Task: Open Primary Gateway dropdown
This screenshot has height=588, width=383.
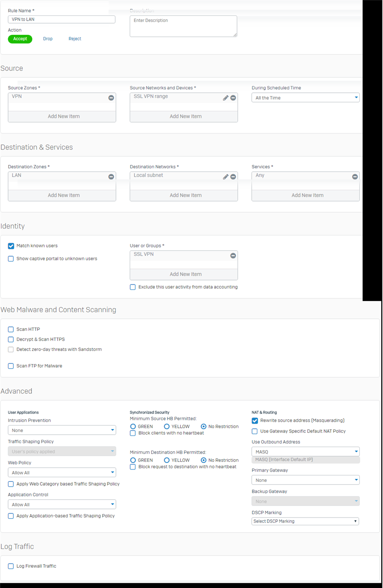Action: pos(306,480)
